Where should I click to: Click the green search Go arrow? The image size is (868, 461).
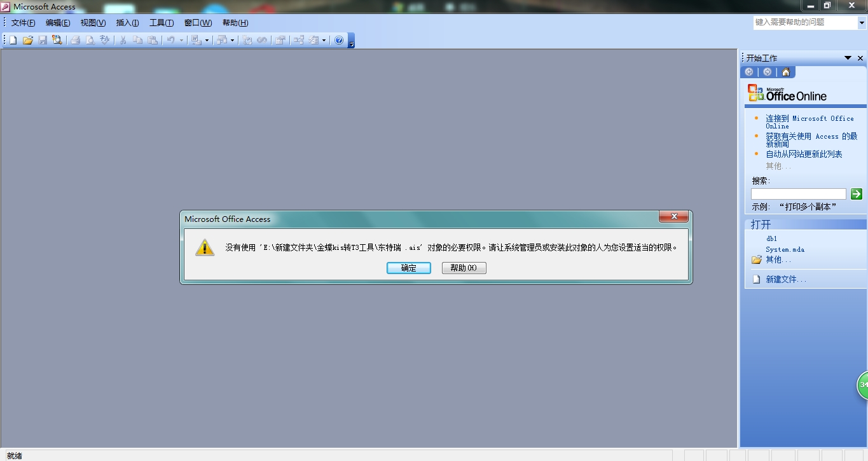pos(857,194)
